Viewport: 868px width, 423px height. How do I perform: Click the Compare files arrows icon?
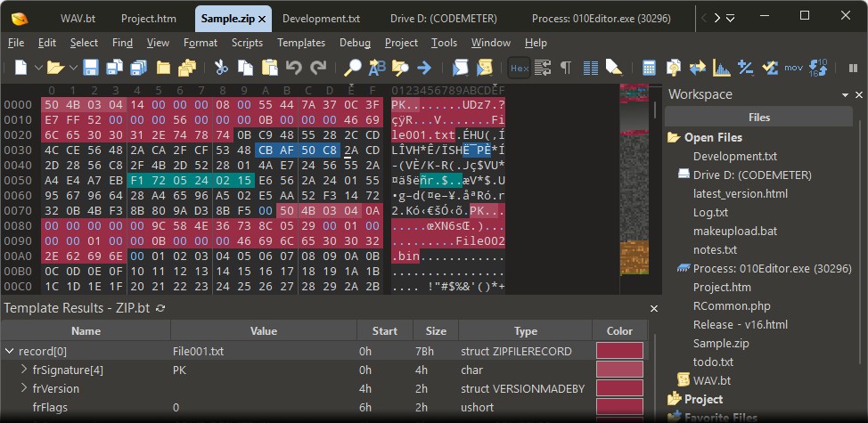697,68
